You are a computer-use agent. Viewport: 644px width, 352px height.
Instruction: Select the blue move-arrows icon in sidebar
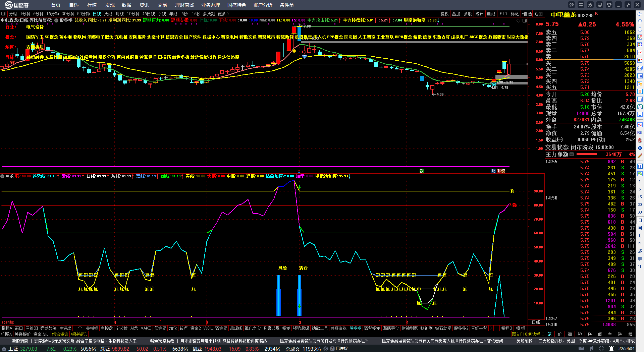(640, 148)
